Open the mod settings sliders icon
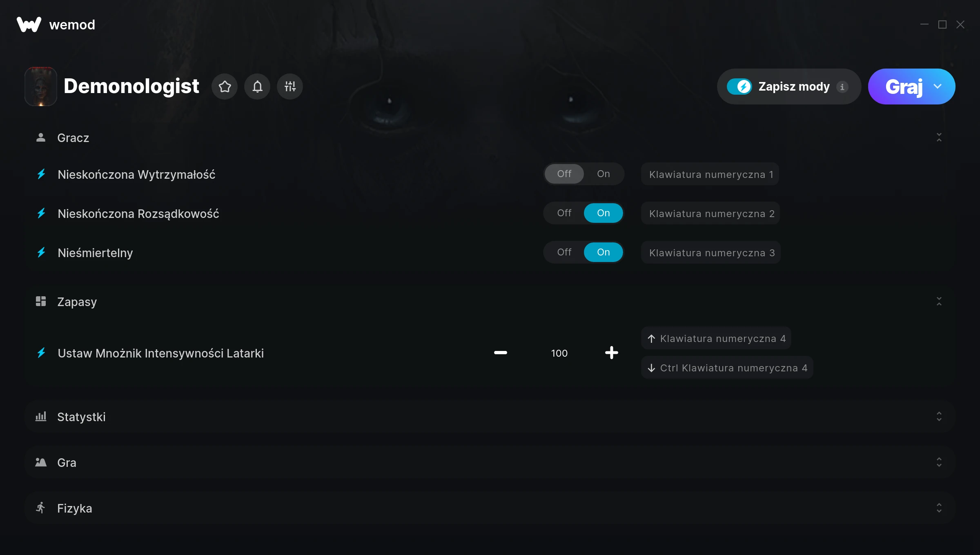Viewport: 980px width, 555px height. [290, 87]
